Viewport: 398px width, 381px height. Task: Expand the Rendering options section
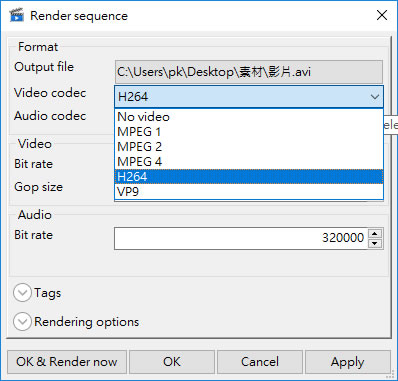coord(22,322)
